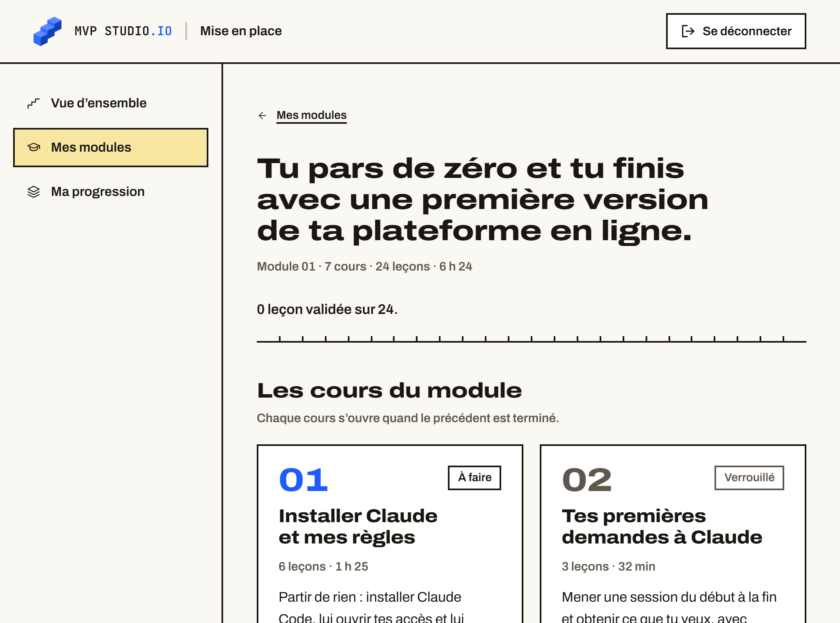The image size is (840, 623).
Task: Click the back arrow before Mes modules link
Action: point(262,116)
